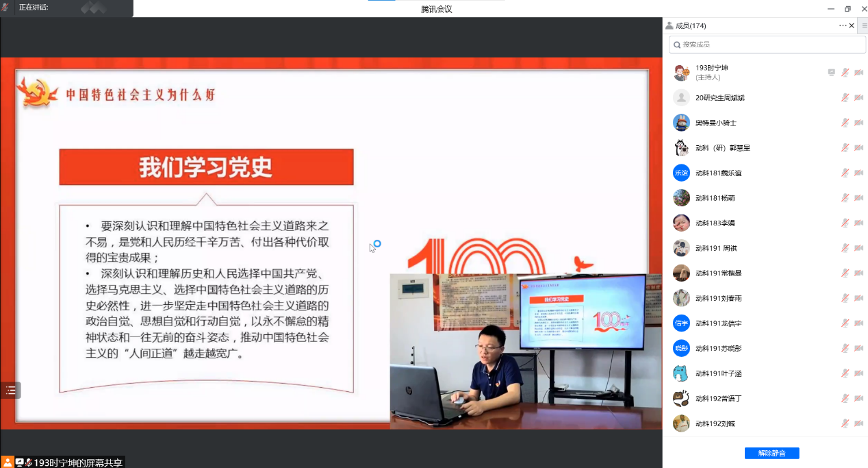Click the cow avatar of 动科（研）郭慧星
868x468 pixels.
coord(680,148)
